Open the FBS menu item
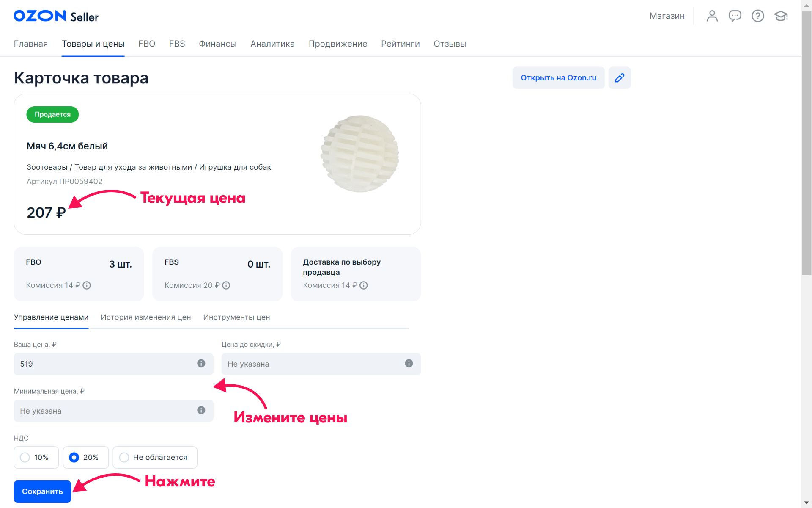This screenshot has height=508, width=812. [x=177, y=44]
